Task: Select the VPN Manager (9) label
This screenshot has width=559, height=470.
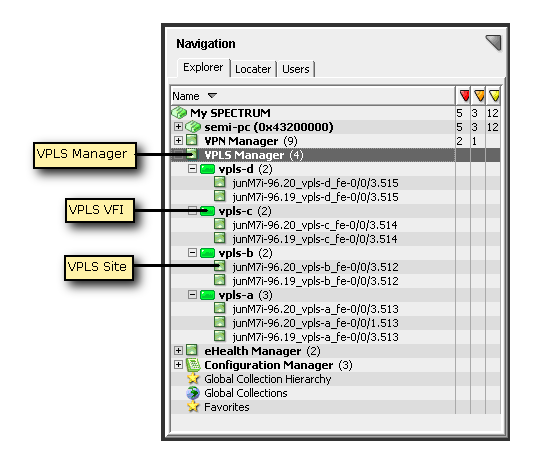Action: tap(251, 141)
